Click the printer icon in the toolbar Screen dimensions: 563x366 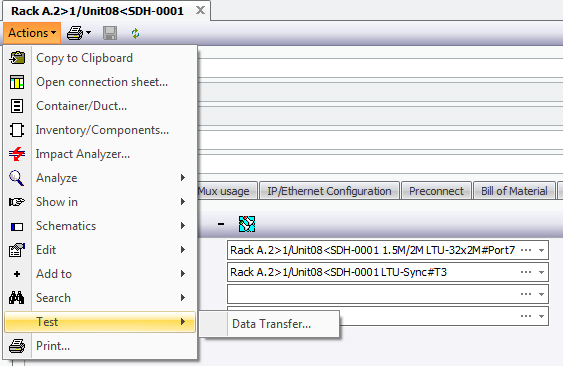(75, 33)
